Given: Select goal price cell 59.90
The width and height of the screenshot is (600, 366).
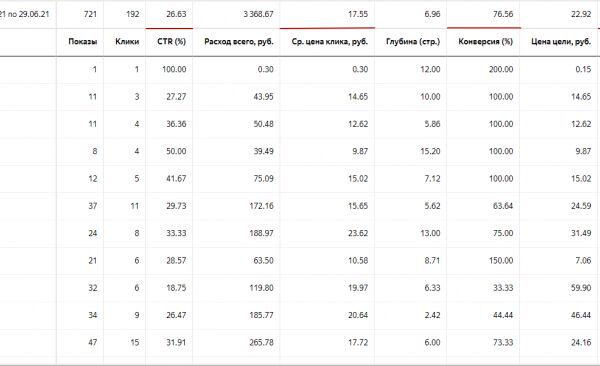Looking at the screenshot, I should click(581, 288).
